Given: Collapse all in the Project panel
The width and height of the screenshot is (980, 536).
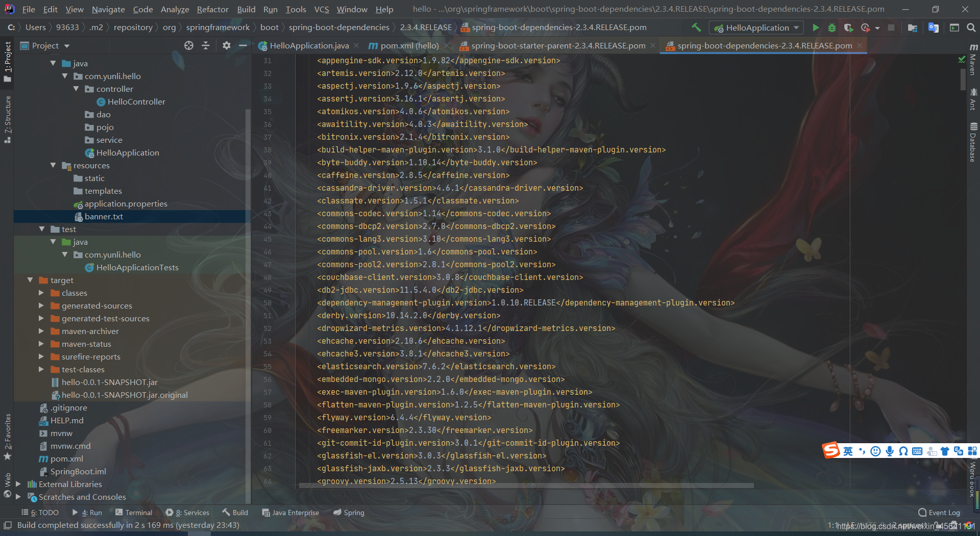Looking at the screenshot, I should pyautogui.click(x=206, y=45).
